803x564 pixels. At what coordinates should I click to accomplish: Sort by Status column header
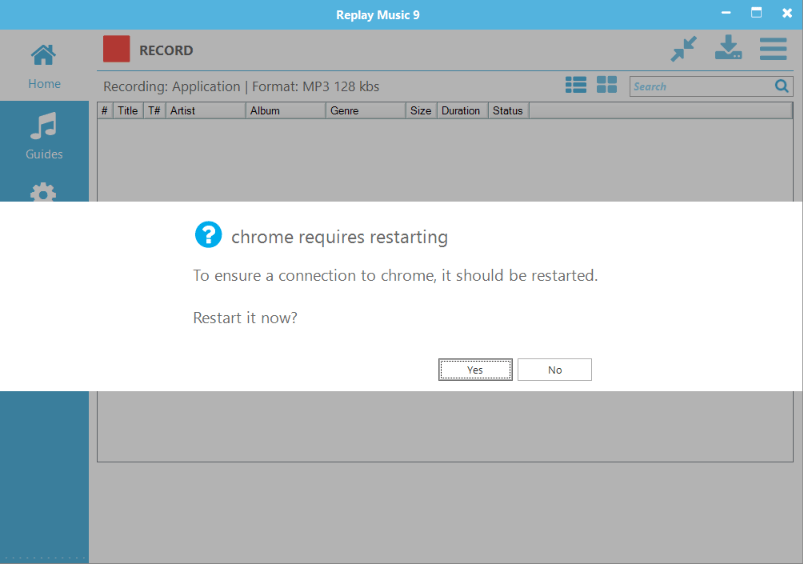point(509,111)
